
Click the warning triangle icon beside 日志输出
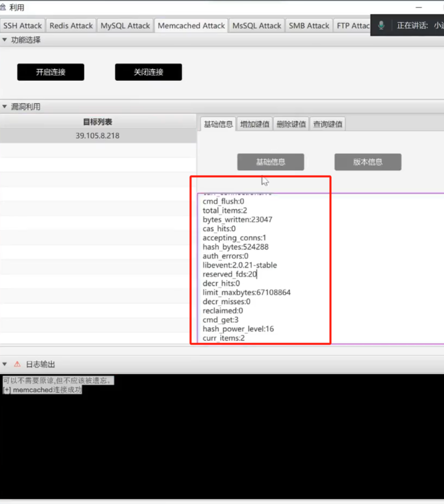17,364
